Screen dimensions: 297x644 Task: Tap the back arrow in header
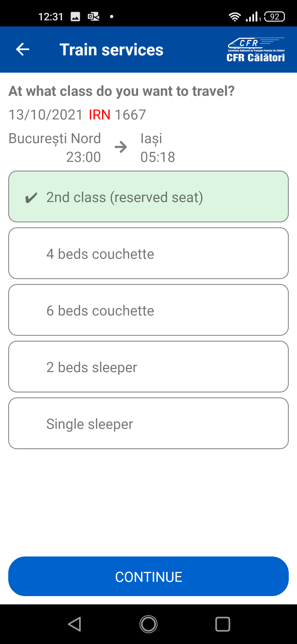tap(23, 50)
